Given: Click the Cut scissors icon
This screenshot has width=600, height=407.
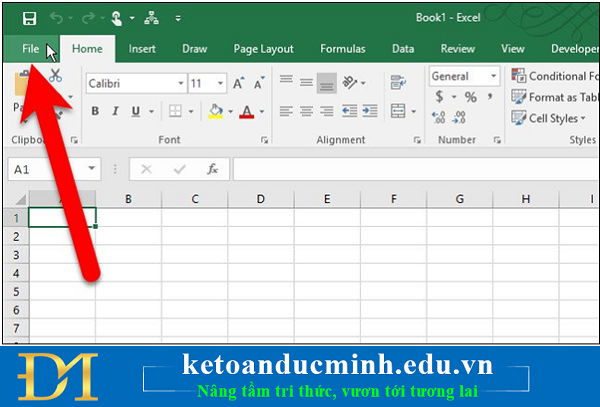Looking at the screenshot, I should (x=55, y=76).
